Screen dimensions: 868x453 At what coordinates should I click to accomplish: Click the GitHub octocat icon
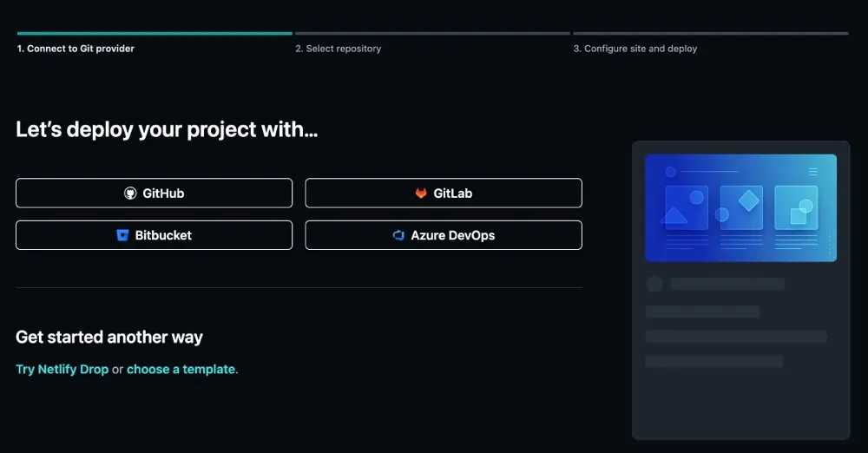pos(130,194)
